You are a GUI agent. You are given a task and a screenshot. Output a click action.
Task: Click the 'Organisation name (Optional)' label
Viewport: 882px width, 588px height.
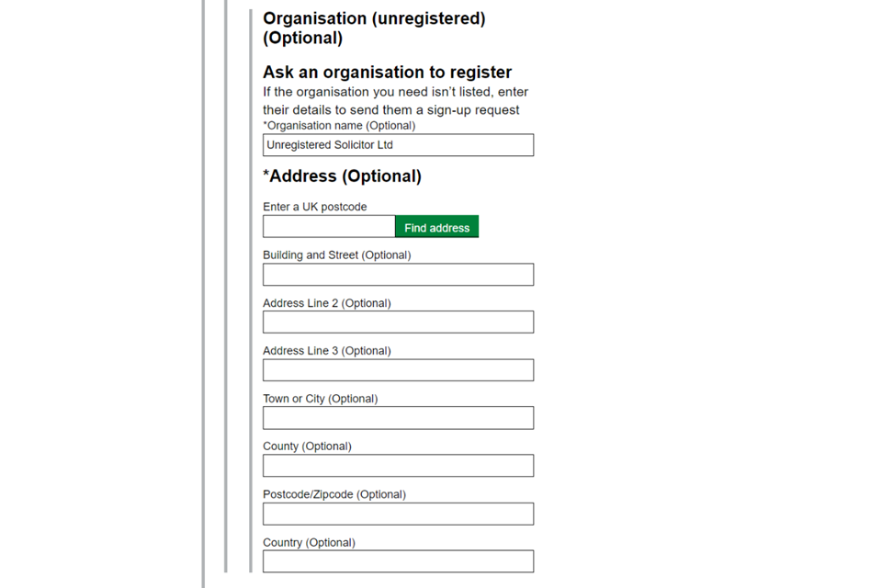340,126
